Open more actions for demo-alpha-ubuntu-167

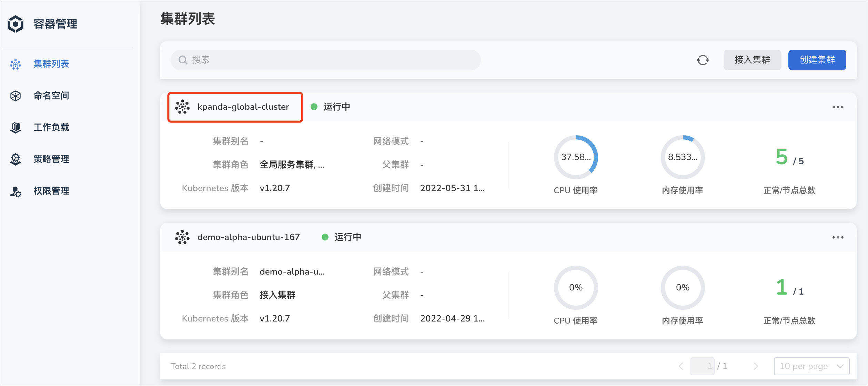(838, 237)
